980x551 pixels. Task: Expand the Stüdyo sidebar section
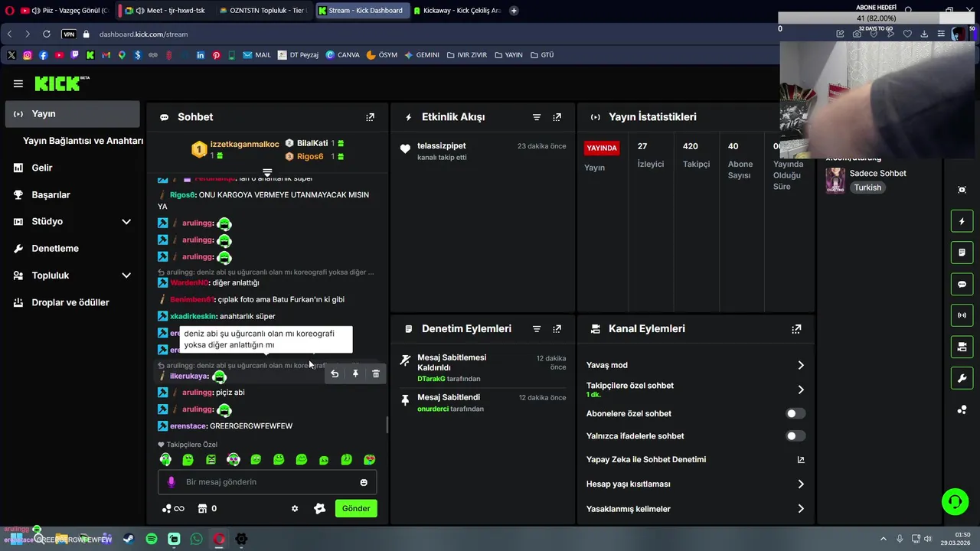126,222
